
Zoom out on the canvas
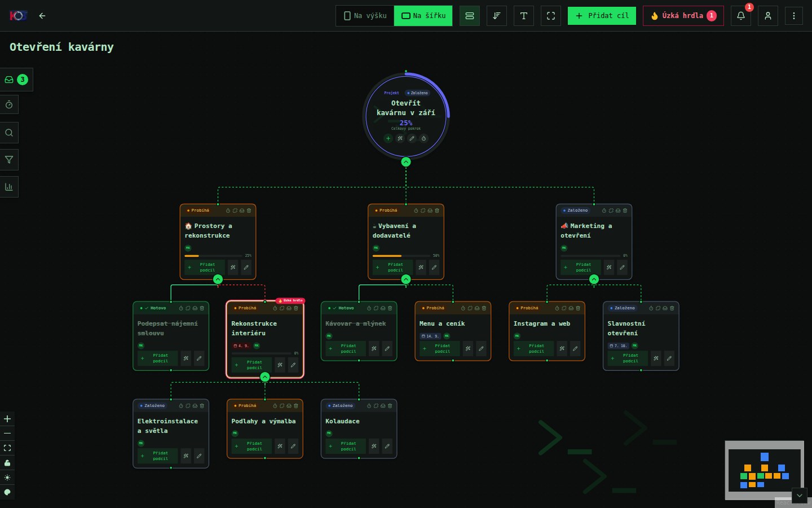coord(7,433)
